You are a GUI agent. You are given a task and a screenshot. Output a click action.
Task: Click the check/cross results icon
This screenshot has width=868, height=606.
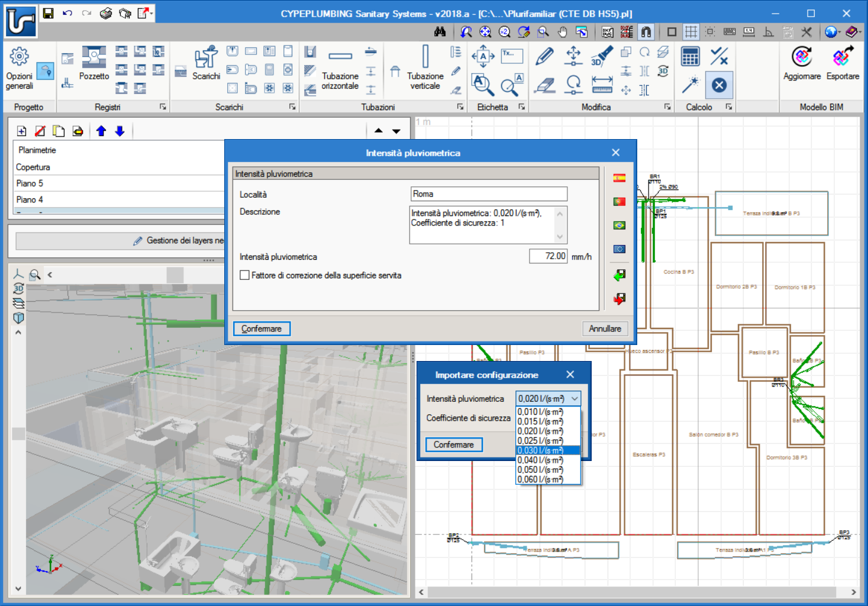click(719, 57)
